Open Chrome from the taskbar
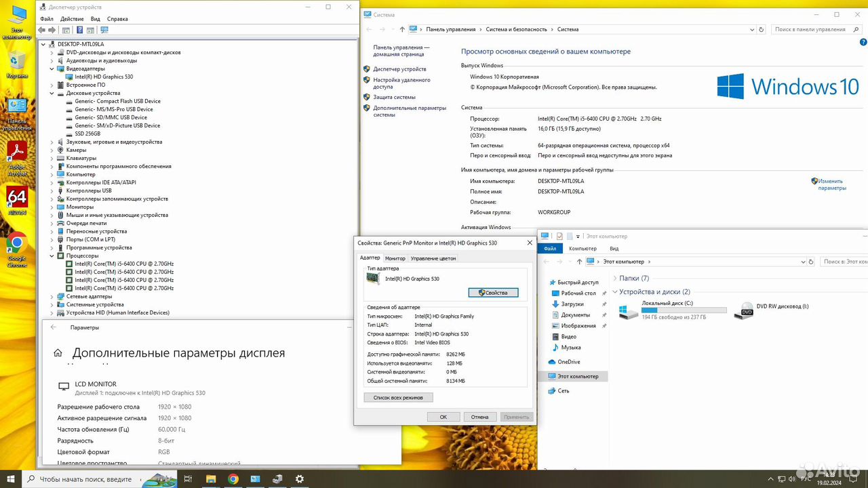Screen dimensions: 868x488 click(x=233, y=479)
